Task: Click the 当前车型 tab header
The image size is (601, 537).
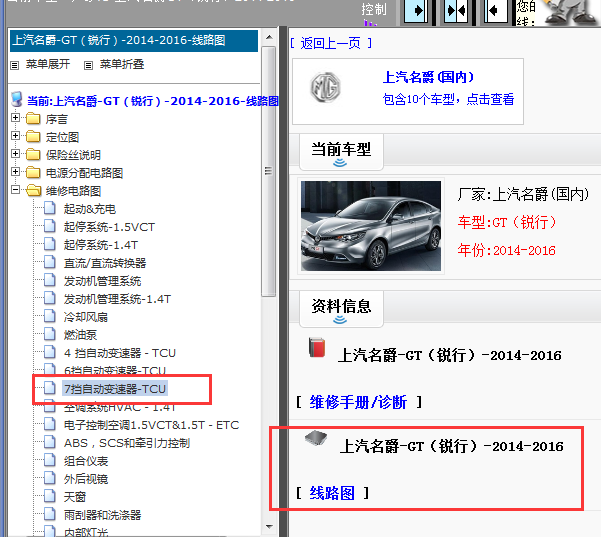Action: pyautogui.click(x=341, y=152)
